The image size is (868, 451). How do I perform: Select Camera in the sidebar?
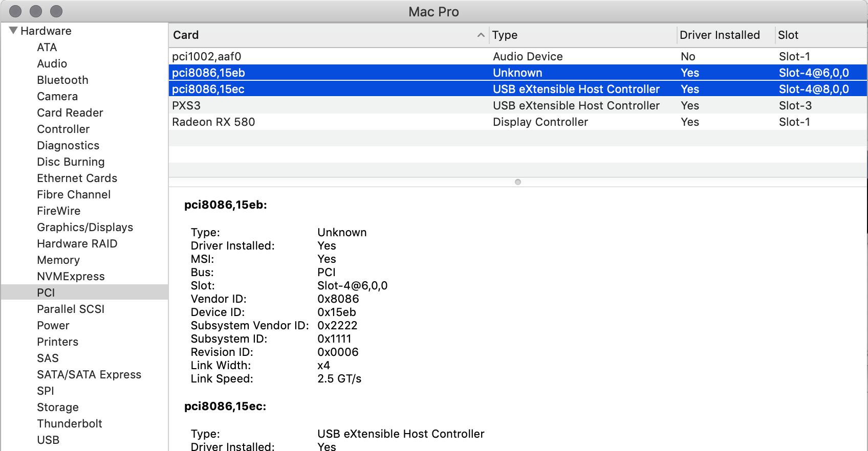[x=57, y=97]
